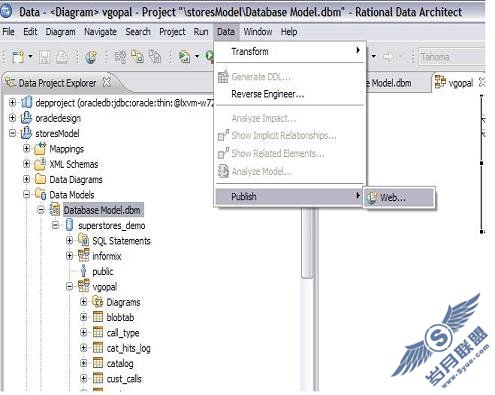Image resolution: width=495 pixels, height=395 pixels.
Task: Expand the cat_hits_log table node
Action: tap(84, 348)
